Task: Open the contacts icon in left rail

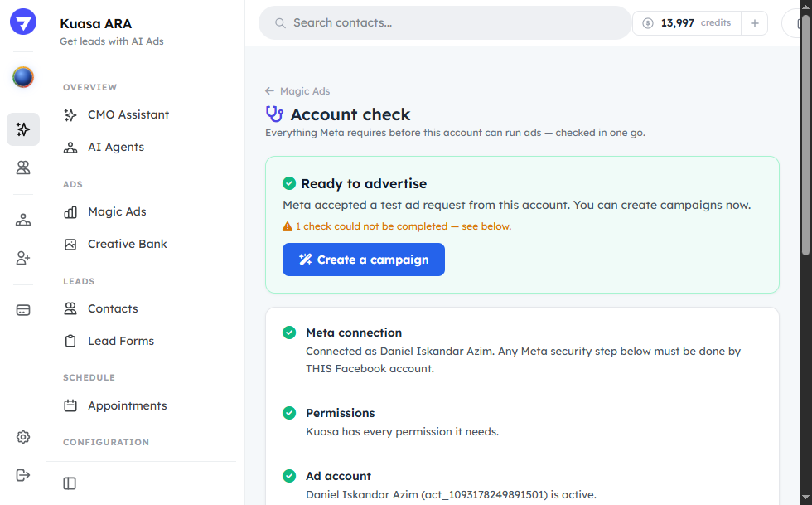Action: 23,168
